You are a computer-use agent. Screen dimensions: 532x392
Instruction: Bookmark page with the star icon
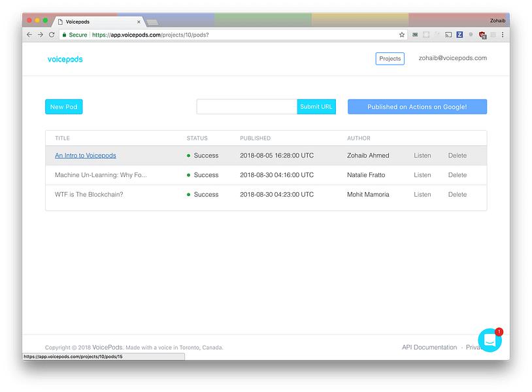(402, 35)
